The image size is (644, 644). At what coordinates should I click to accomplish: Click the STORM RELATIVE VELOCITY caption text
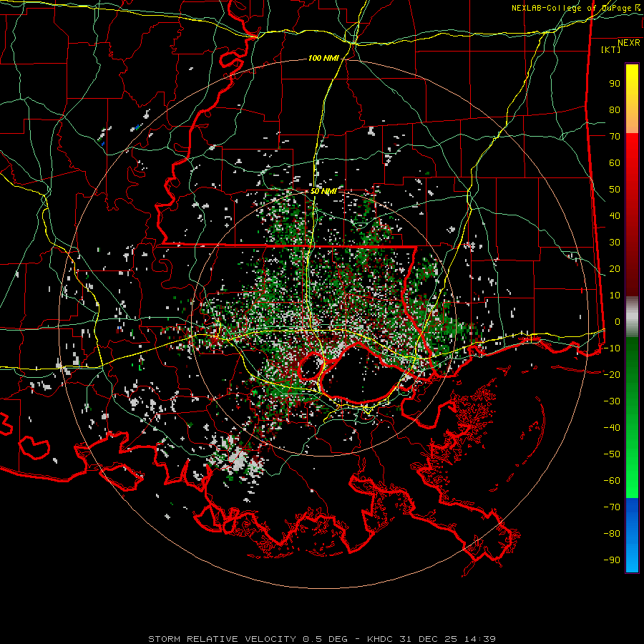223,639
